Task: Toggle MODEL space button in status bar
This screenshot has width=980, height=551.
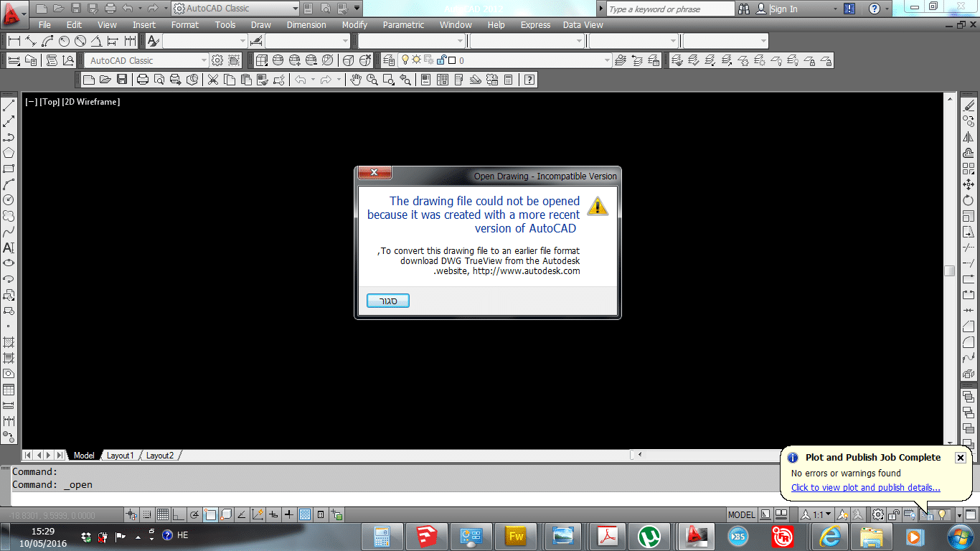Action: [x=741, y=514]
